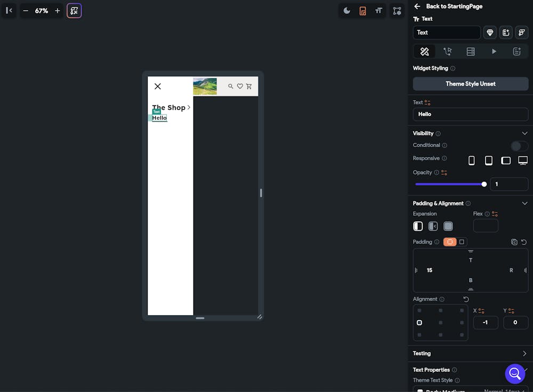Edit bottom padding B field
The width and height of the screenshot is (533, 392).
(x=471, y=281)
